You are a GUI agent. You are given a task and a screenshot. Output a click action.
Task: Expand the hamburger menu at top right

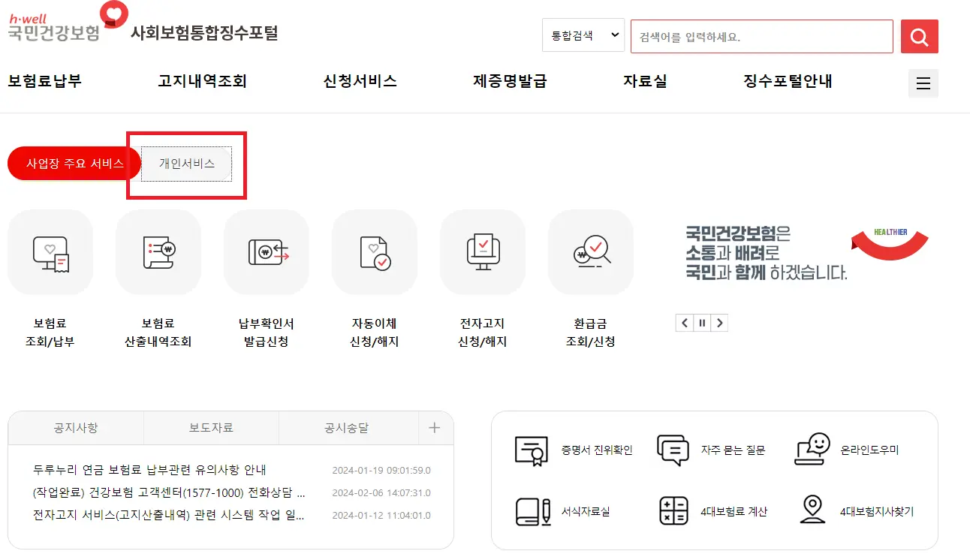click(x=923, y=83)
